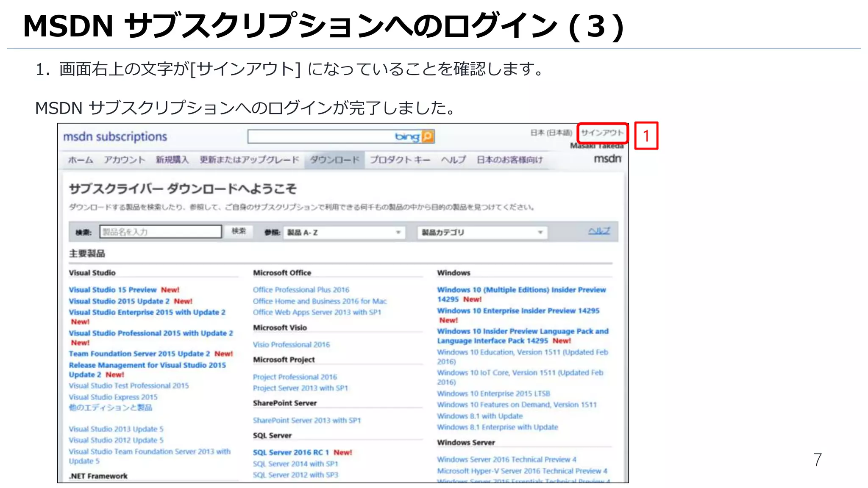868x488 pixels.
Task: Open the 日本のお客様向け tab
Action: (x=509, y=160)
